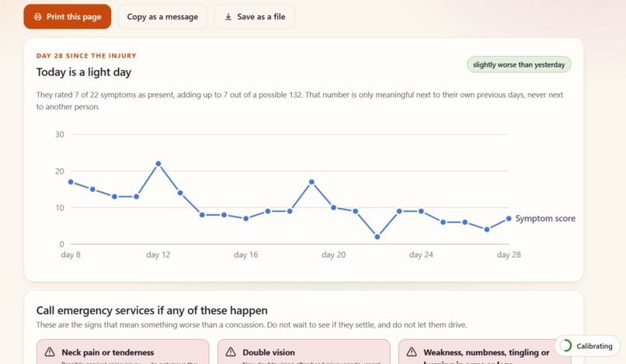Click the download icon beside Save as a file
The image size is (626, 364).
pos(228,17)
